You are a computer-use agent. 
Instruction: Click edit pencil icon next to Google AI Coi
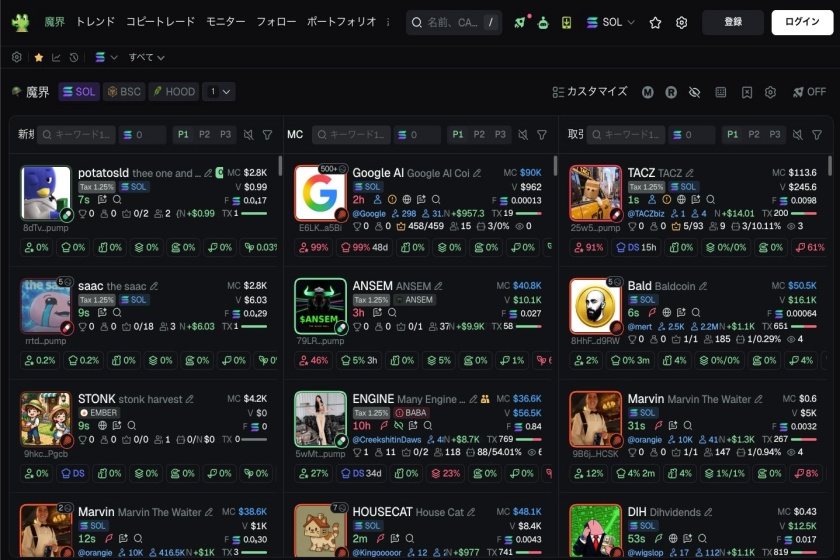(477, 173)
